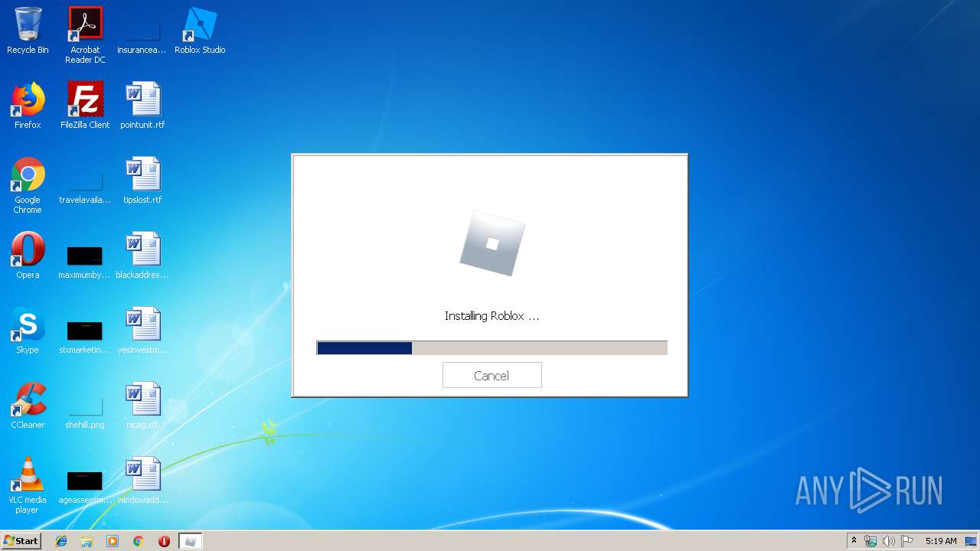The image size is (980, 551).
Task: Select the CCleaner desktop shortcut
Action: tap(28, 406)
